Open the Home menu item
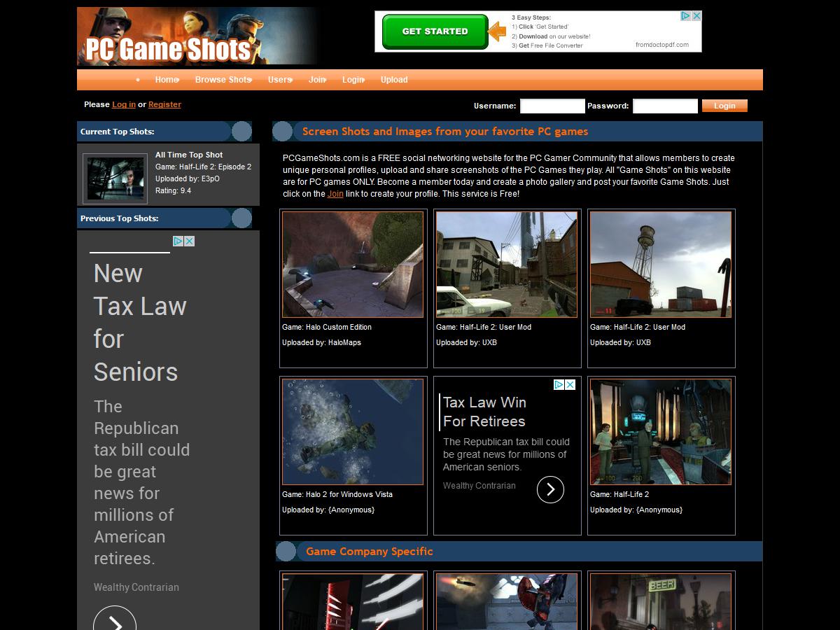Viewport: 840px width, 630px height. click(167, 80)
